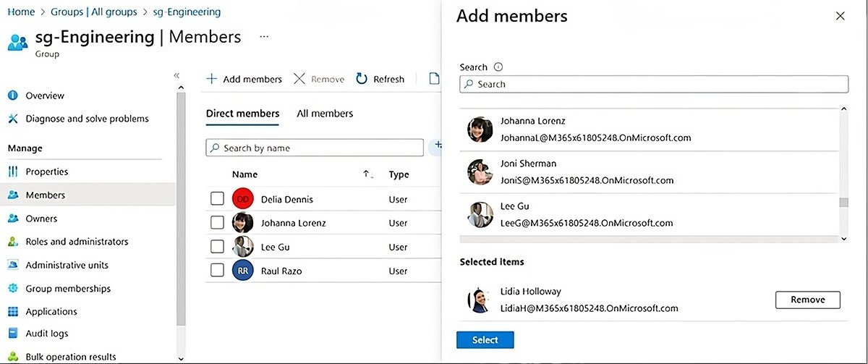Viewport: 868px width, 364px height.
Task: Click the Properties bars icon
Action: [x=12, y=172]
